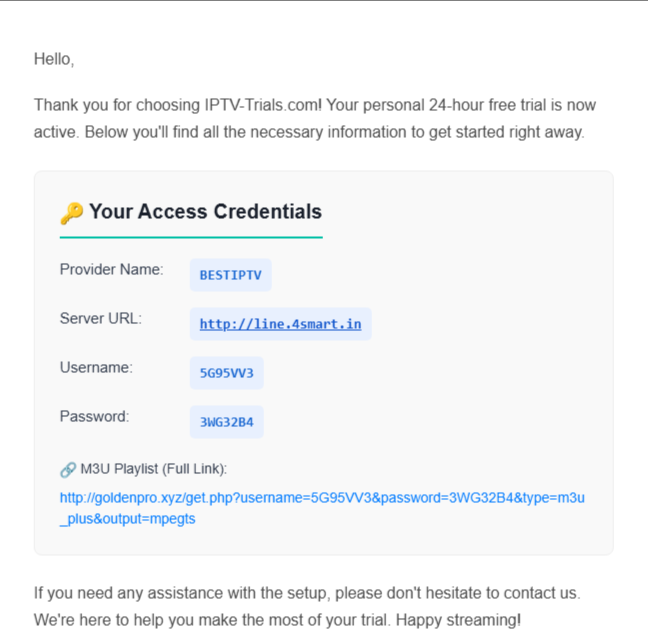Click the IPTV-Trials.com text in the intro

click(263, 105)
